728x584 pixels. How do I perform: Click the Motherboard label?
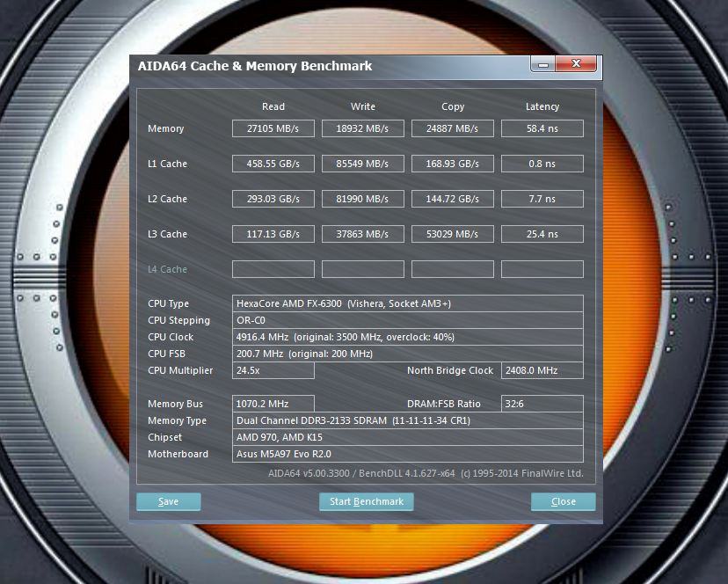178,454
